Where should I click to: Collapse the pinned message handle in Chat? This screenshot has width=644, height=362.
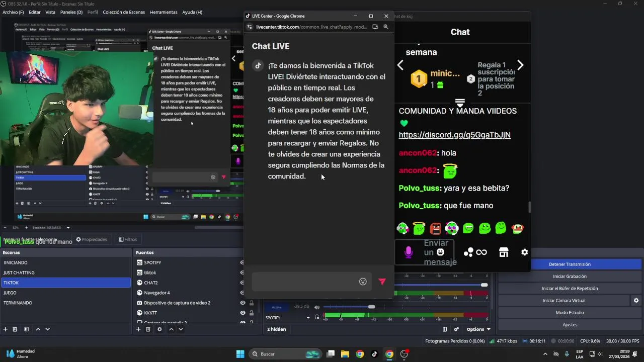click(459, 103)
